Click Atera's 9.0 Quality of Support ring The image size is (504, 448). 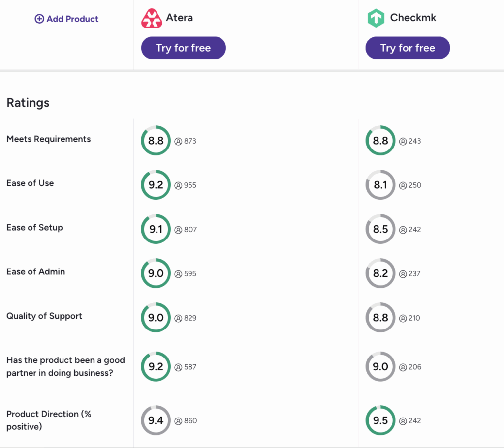[156, 318]
